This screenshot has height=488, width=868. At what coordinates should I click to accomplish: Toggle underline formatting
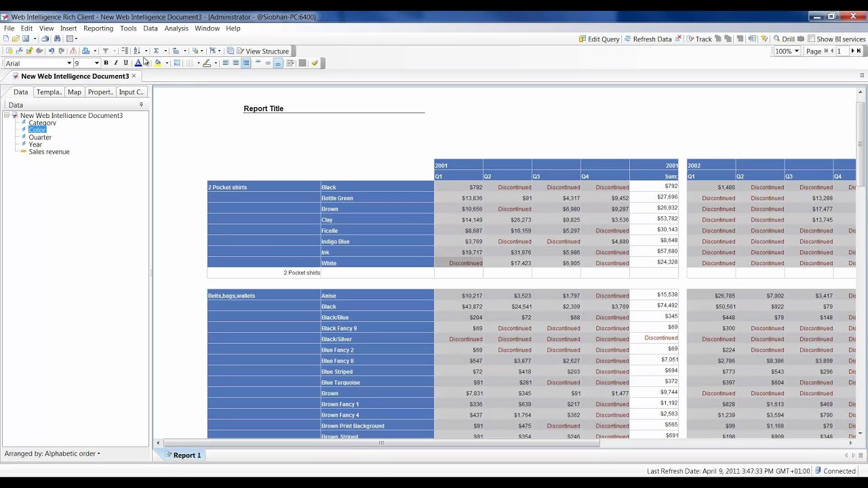pyautogui.click(x=125, y=63)
